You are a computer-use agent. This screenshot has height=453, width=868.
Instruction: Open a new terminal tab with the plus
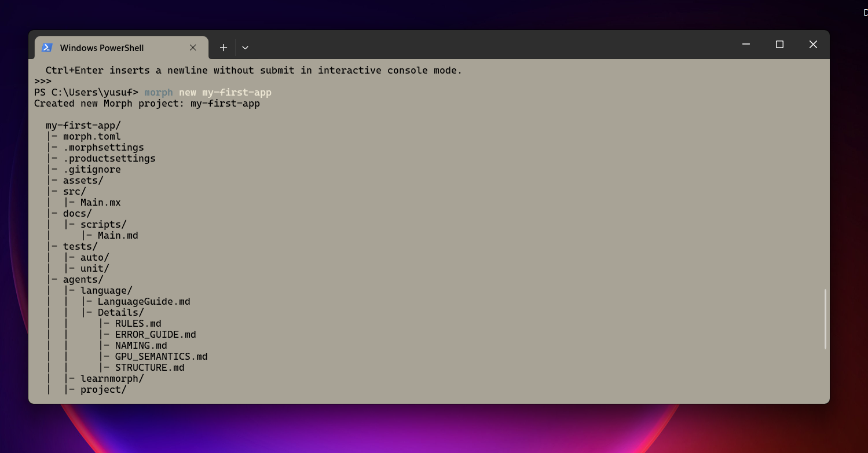tap(223, 48)
